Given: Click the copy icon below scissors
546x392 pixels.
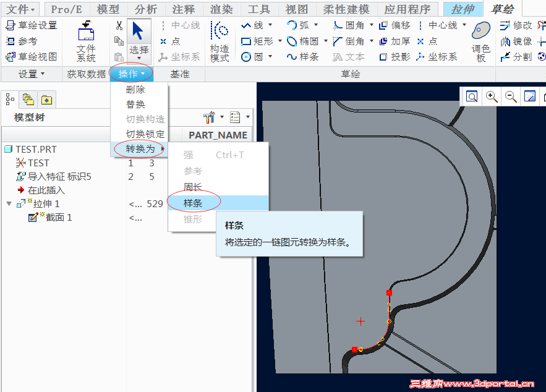Looking at the screenshot, I should 119,41.
